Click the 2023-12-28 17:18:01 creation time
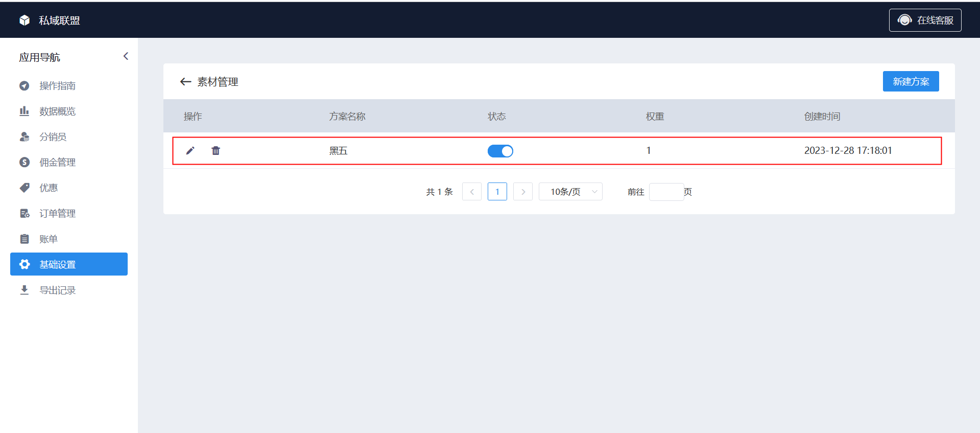This screenshot has height=433, width=980. tap(848, 150)
